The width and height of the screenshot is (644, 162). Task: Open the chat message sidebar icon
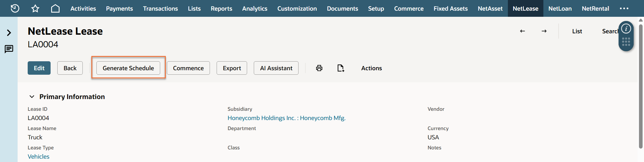[x=9, y=49]
